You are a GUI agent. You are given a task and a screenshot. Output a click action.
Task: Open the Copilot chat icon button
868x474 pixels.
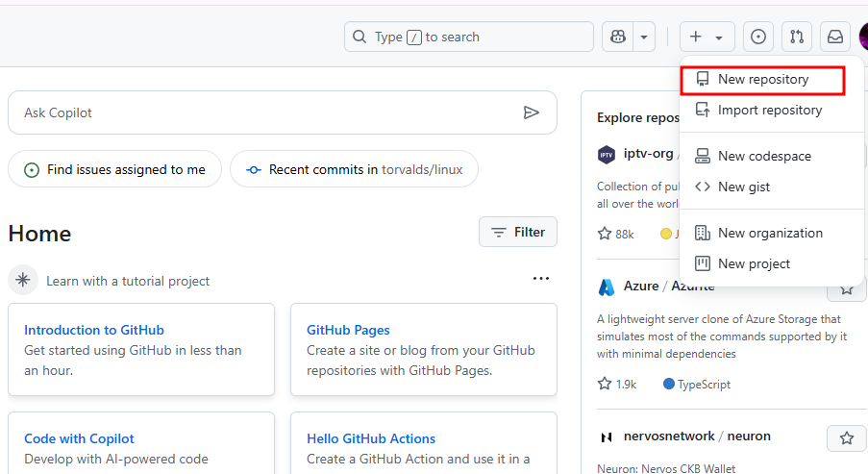click(x=618, y=37)
